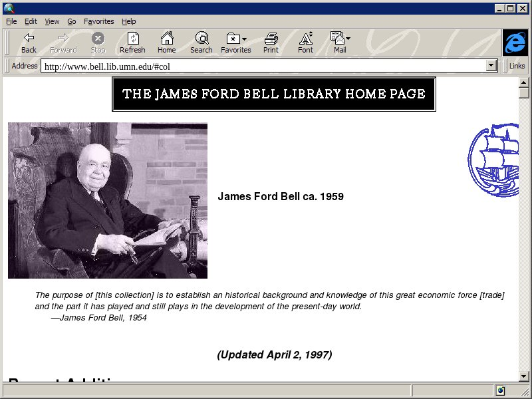Viewport: 532px width, 399px height.
Task: Click the Font size toolbar icon
Action: (x=305, y=39)
